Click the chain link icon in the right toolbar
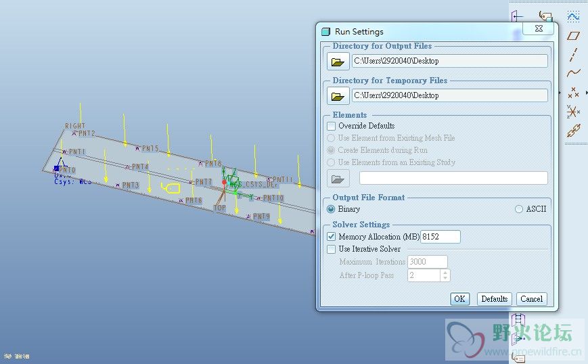 tap(573, 131)
